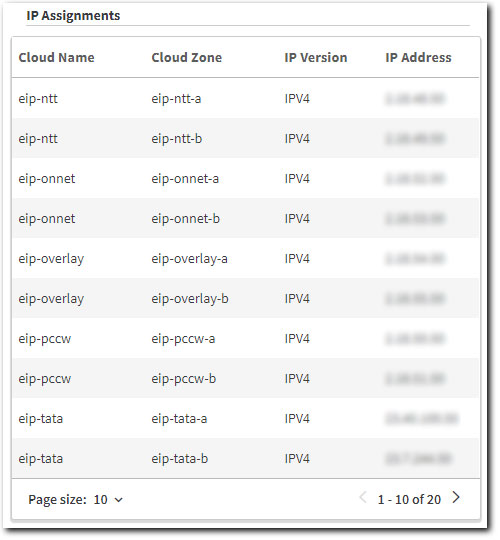Select the eip-tata-b zone row
500x540 pixels.
pos(246,458)
